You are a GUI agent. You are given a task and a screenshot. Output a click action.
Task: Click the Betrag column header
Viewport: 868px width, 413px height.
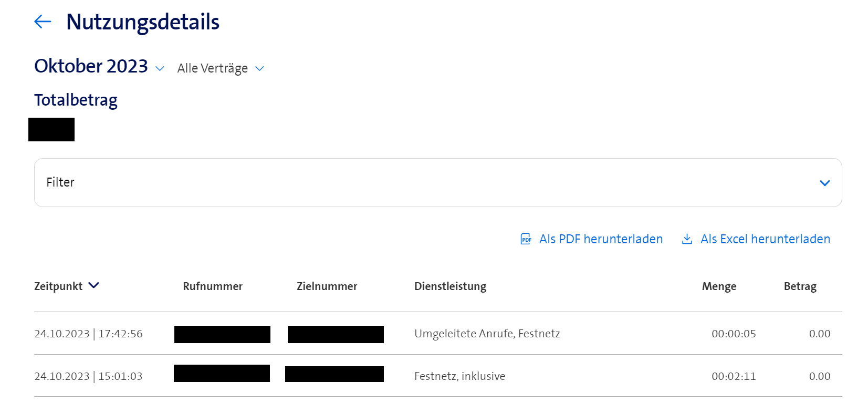tap(800, 286)
